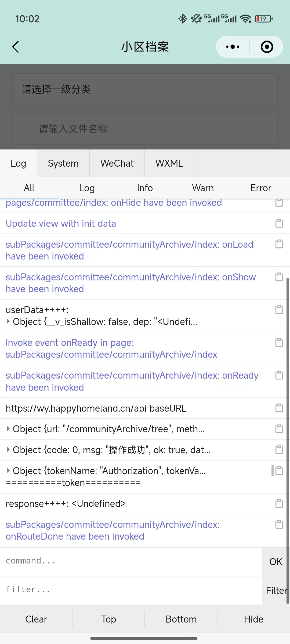Copy the 'response++++: <Undefined>' log
Screen dimensions: 290x644
279,504
